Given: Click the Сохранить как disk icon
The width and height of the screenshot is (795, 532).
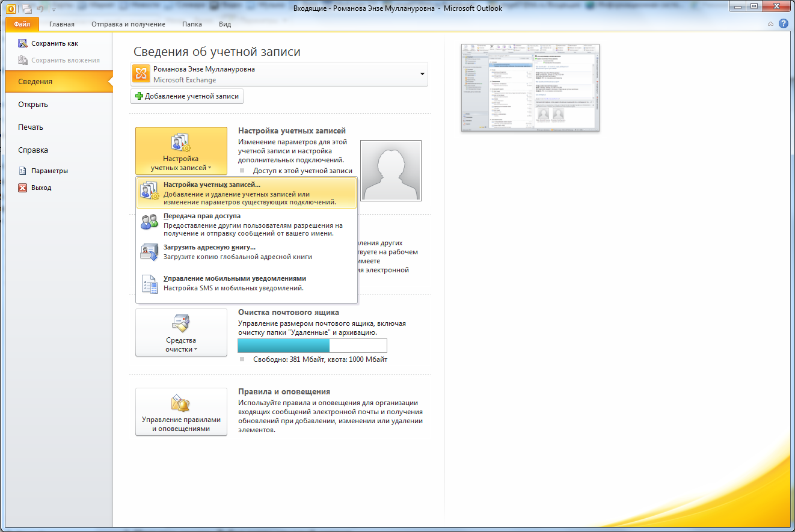Looking at the screenshot, I should coord(23,43).
